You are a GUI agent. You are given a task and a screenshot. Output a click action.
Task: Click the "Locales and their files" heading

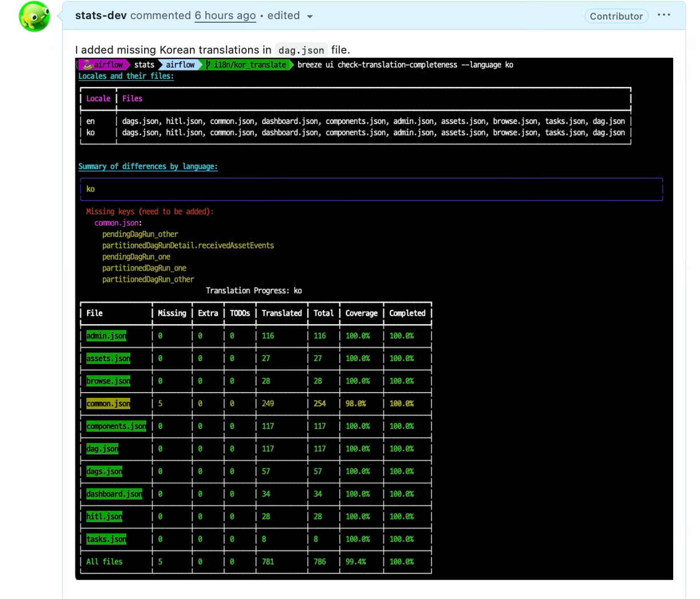tap(126, 76)
